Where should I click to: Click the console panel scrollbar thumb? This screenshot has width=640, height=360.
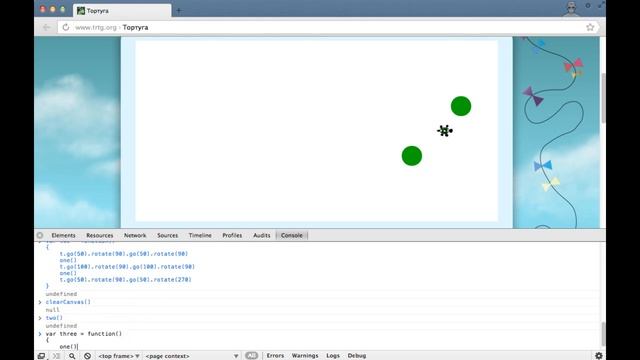[603, 334]
